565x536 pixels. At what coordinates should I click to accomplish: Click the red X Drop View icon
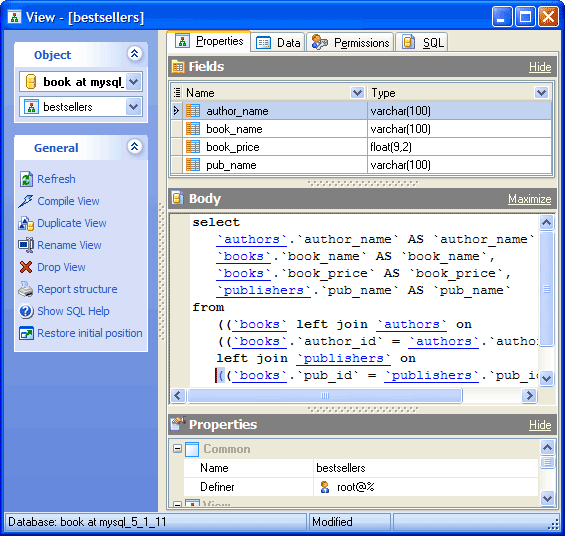click(26, 267)
